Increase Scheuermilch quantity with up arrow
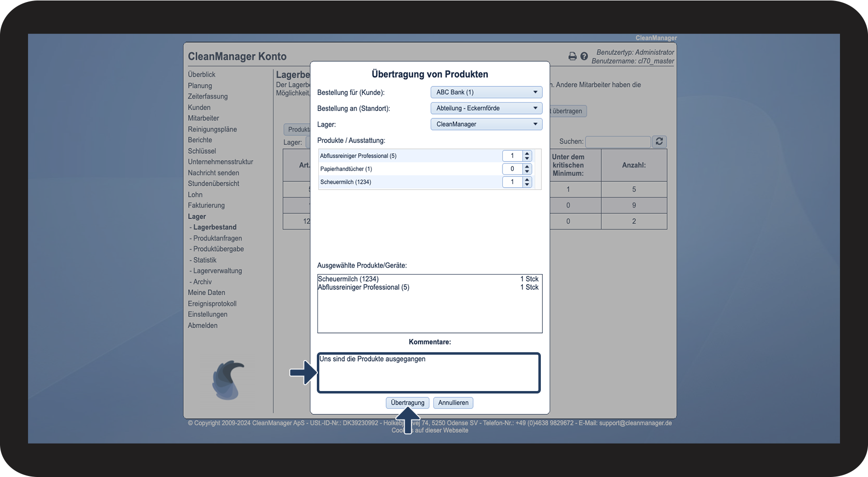Viewport: 868px width, 477px height. [x=527, y=180]
